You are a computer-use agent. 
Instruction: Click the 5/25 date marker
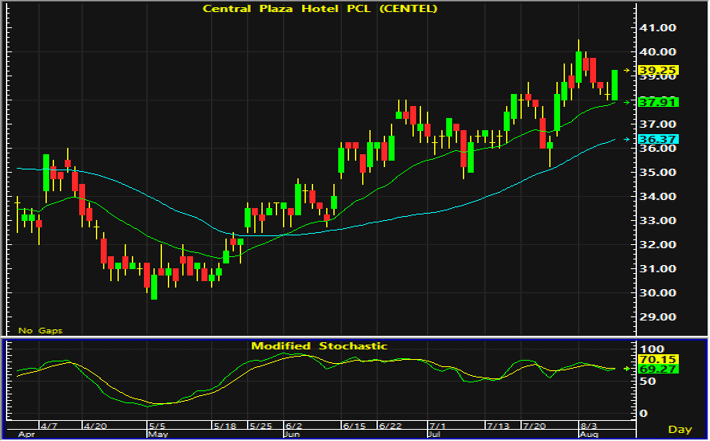pos(261,426)
